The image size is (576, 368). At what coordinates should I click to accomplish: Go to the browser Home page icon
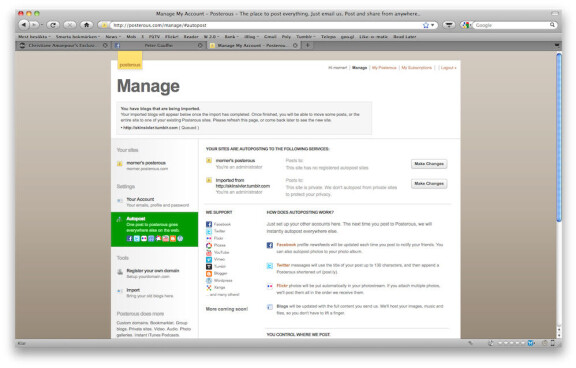pos(86,25)
